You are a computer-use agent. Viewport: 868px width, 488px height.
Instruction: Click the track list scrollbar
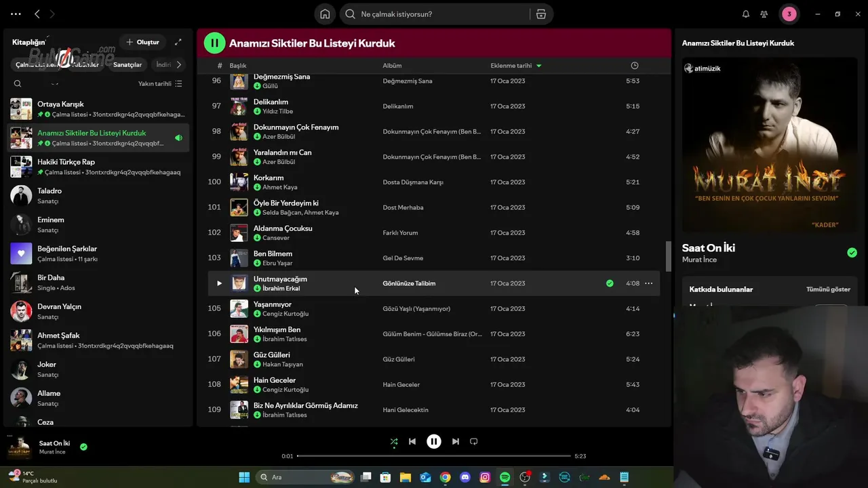pyautogui.click(x=668, y=256)
